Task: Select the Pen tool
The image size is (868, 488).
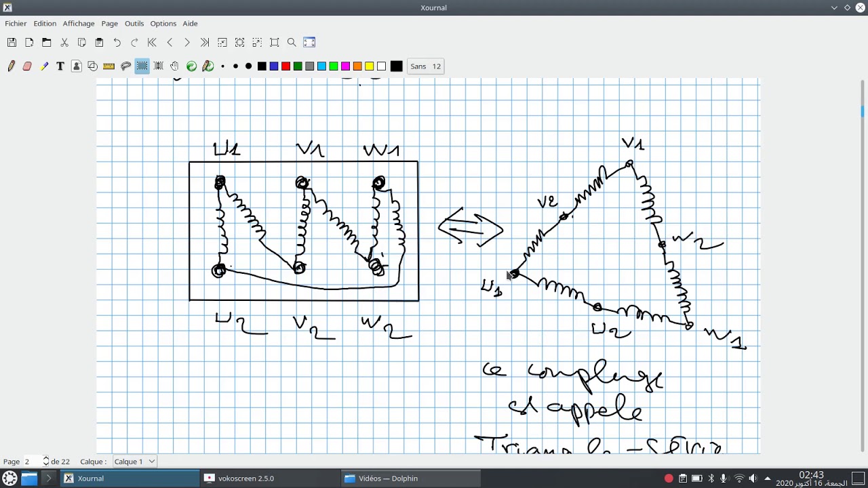Action: click(x=12, y=66)
